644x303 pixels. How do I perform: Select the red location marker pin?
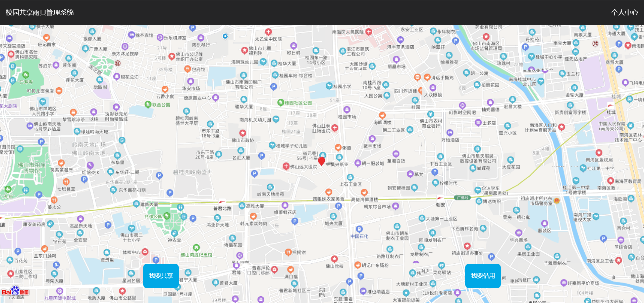pyautogui.click(x=321, y=161)
